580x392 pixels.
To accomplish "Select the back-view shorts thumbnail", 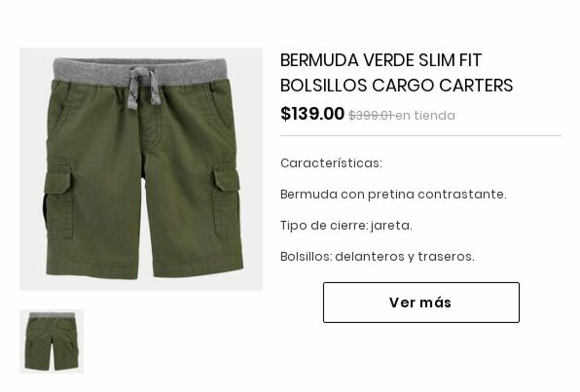I will [x=52, y=341].
